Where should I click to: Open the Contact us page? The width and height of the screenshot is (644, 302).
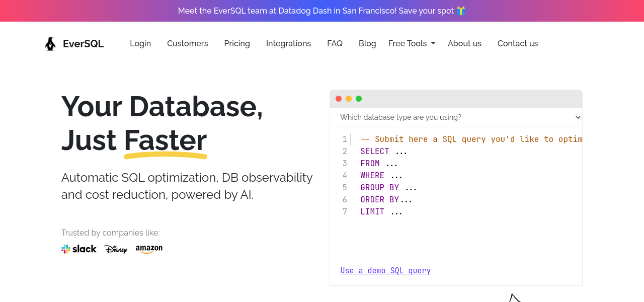[x=518, y=44]
